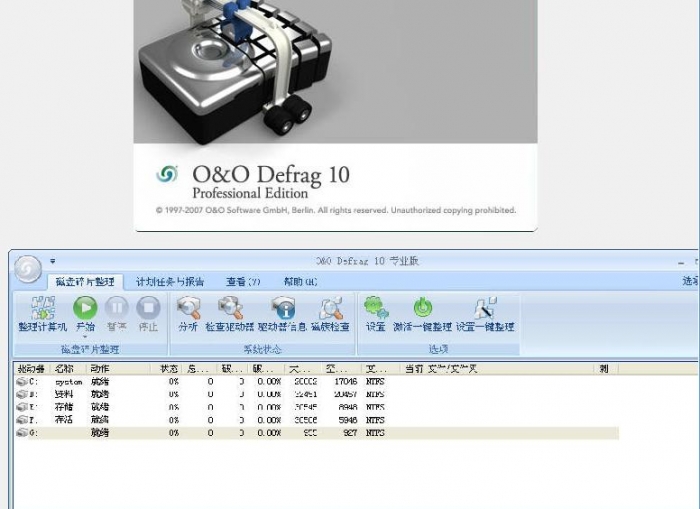Open the 帮助 (H) tab

tap(300, 282)
